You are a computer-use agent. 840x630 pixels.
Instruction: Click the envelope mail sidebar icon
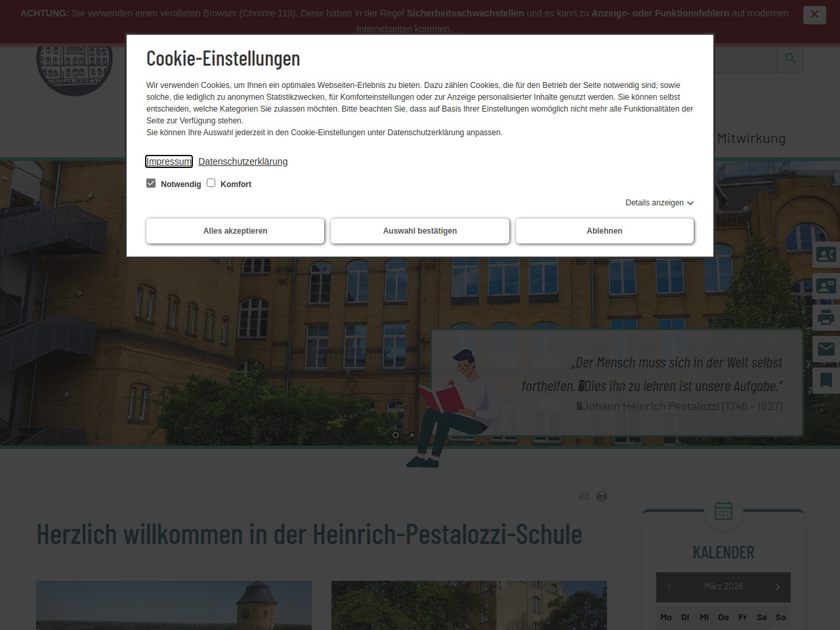pyautogui.click(x=826, y=349)
